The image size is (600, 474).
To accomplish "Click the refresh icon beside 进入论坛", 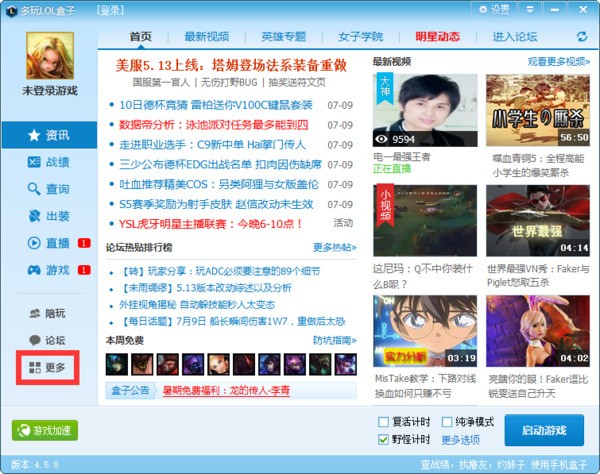I will tap(582, 37).
